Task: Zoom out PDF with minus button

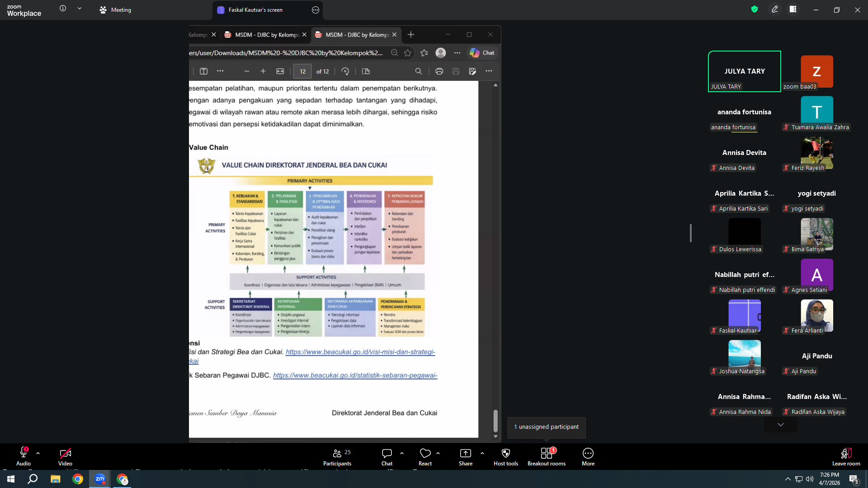Action: (x=246, y=71)
